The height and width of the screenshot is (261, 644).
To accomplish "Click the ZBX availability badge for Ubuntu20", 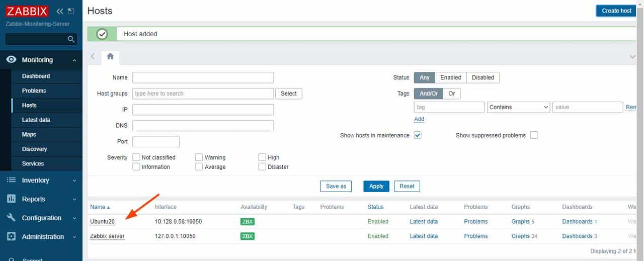I will tap(248, 222).
